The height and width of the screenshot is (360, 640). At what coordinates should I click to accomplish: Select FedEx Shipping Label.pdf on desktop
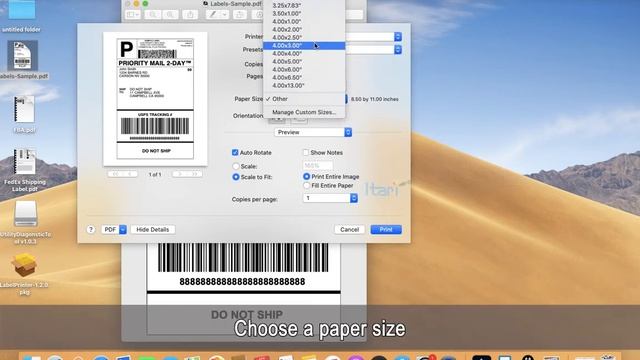[x=24, y=162]
